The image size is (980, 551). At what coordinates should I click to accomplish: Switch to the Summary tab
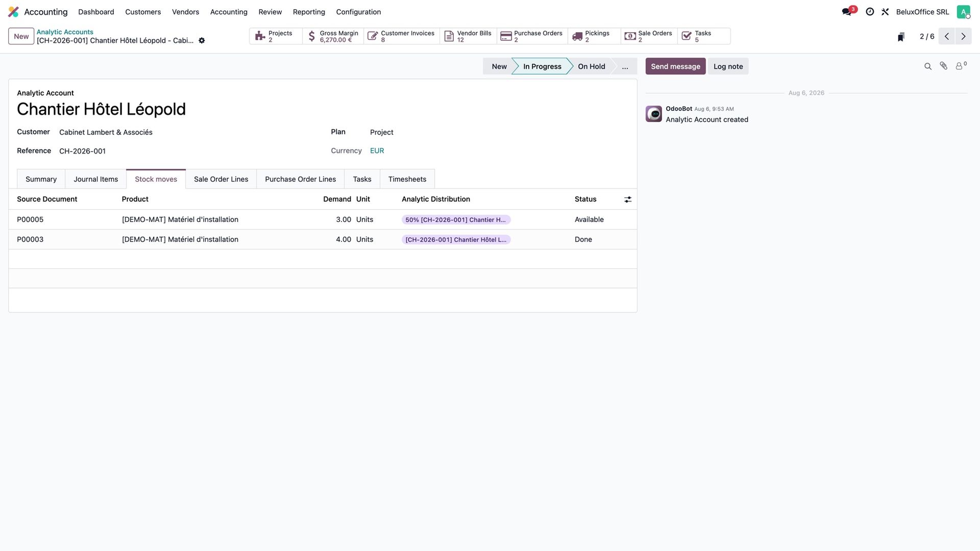(41, 179)
